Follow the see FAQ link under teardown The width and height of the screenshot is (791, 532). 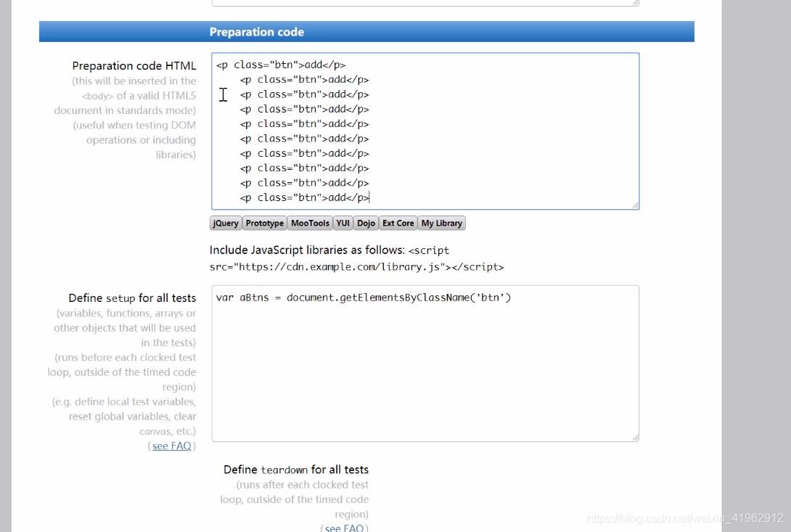344,528
